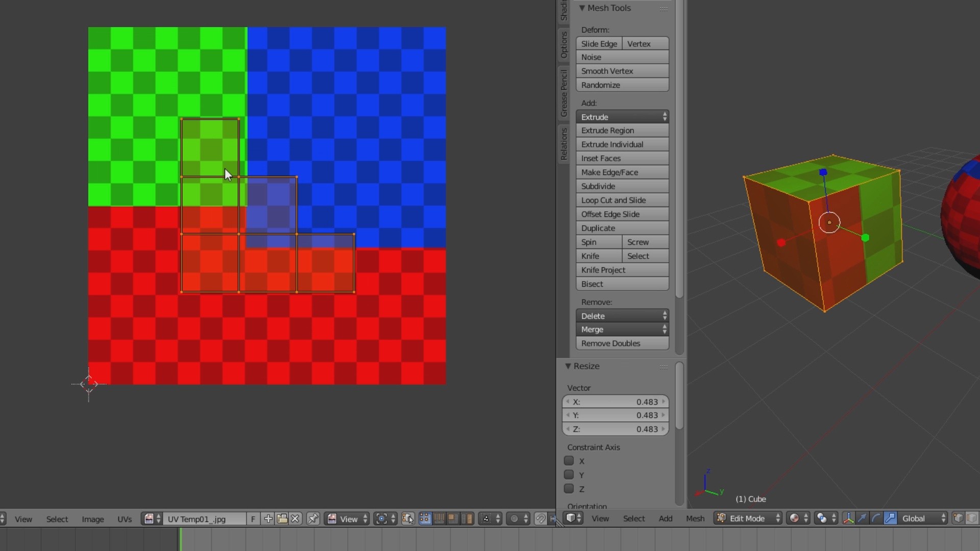
Task: Enable X constraint axis checkbox
Action: point(569,460)
